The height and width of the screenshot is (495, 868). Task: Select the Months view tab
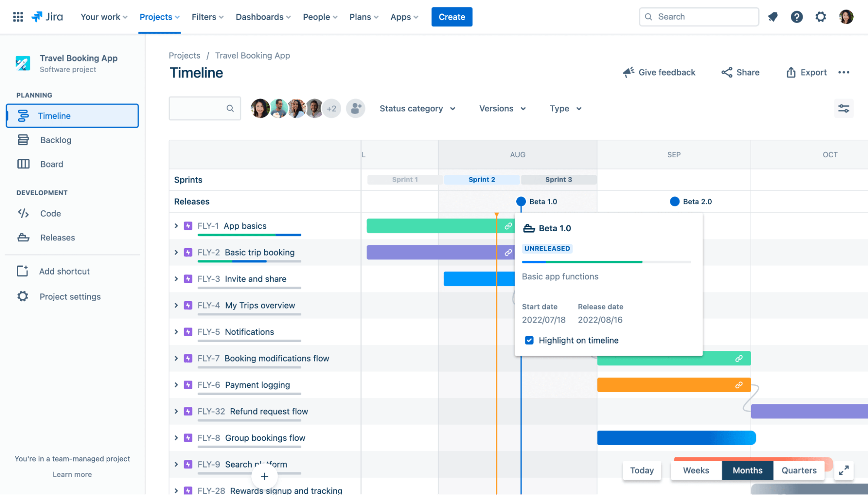point(747,470)
